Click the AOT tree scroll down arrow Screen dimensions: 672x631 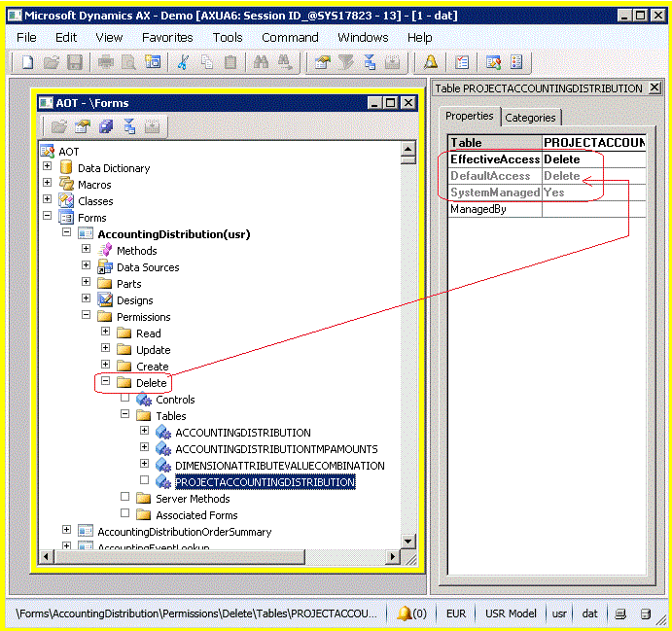[x=408, y=541]
